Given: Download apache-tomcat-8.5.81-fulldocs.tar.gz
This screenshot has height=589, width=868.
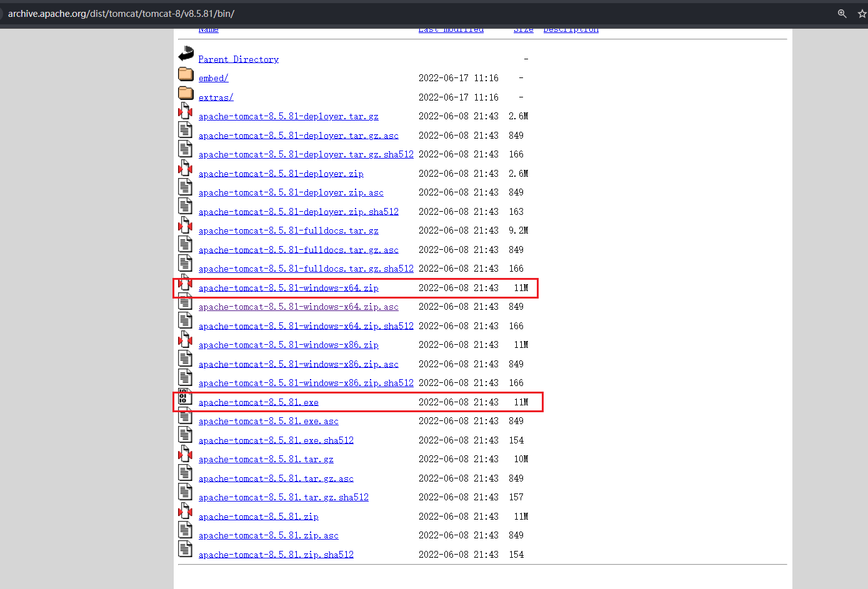Looking at the screenshot, I should pos(288,230).
